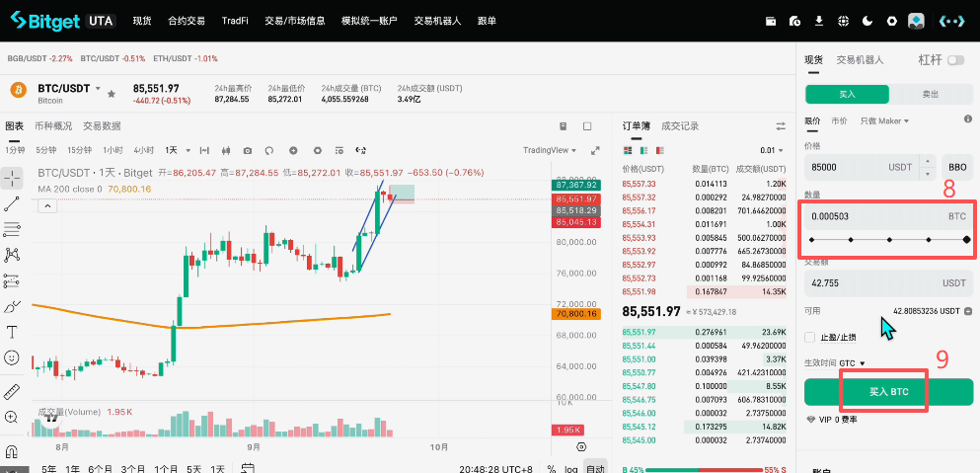This screenshot has width=980, height=473.
Task: Click the 买入 BTC button
Action: coord(889,392)
